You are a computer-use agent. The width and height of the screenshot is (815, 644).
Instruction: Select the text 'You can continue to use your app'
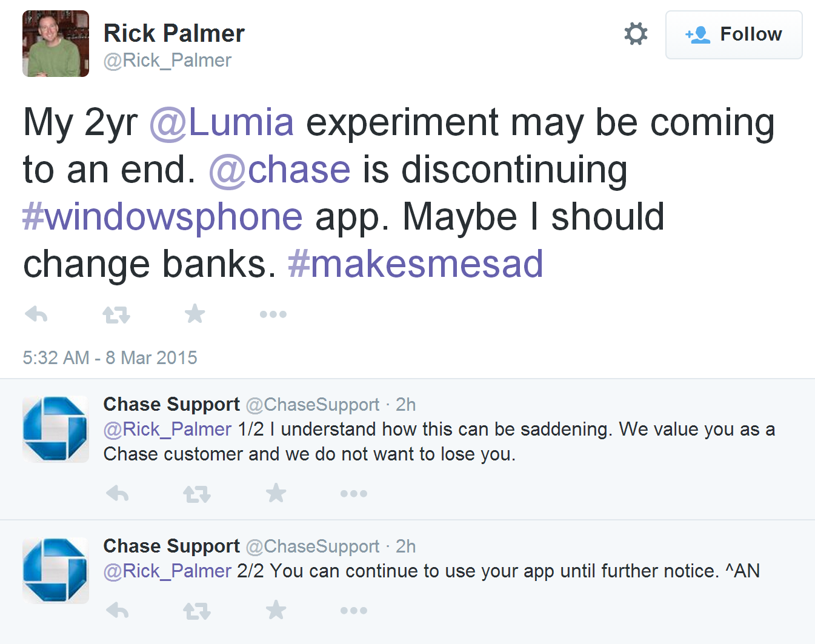(x=413, y=571)
